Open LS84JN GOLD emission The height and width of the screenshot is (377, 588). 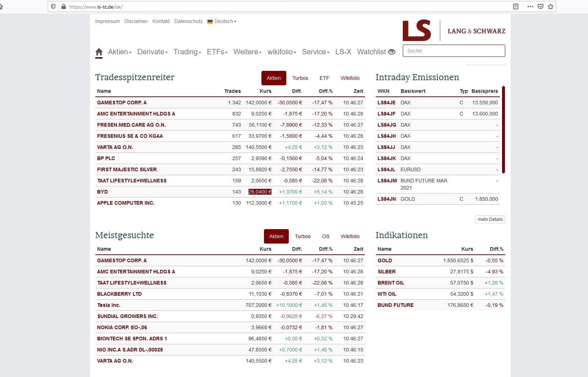coord(387,199)
